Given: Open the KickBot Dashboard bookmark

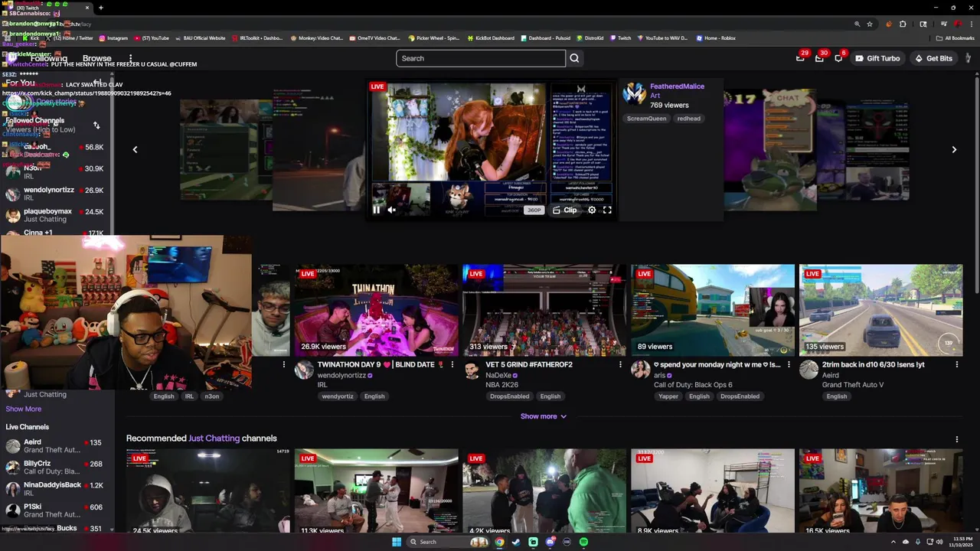Looking at the screenshot, I should pyautogui.click(x=490, y=37).
